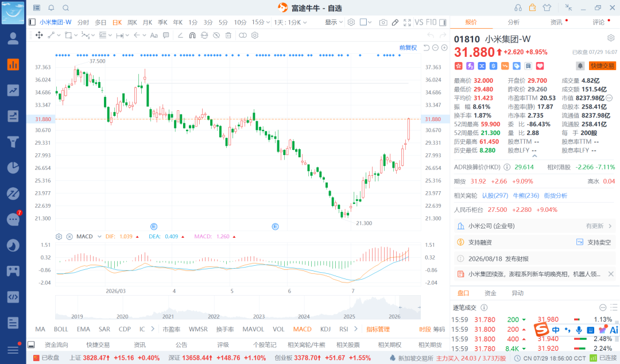Click the mini history overview timeline strip
620x364 pixels.
(x=238, y=307)
